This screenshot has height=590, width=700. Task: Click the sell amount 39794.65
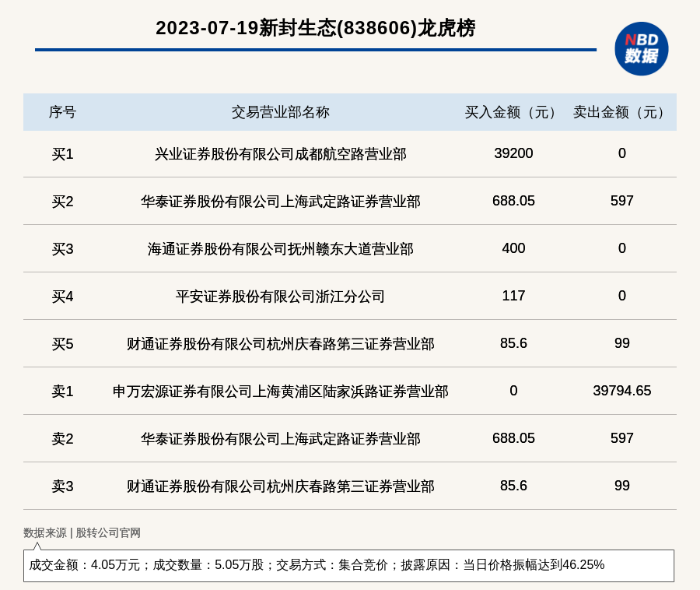[x=622, y=391]
